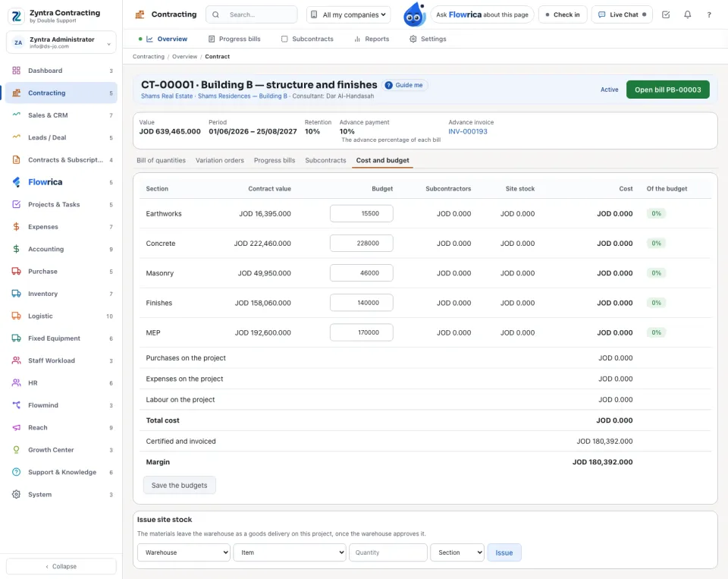Toggle the Check in status button
The height and width of the screenshot is (579, 728).
click(563, 15)
